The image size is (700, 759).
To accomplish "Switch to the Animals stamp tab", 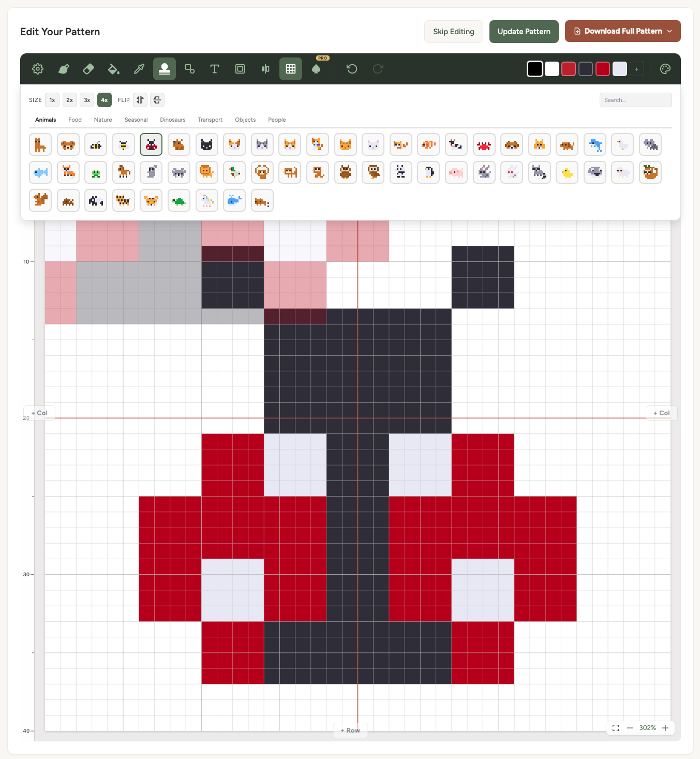I will 46,120.
